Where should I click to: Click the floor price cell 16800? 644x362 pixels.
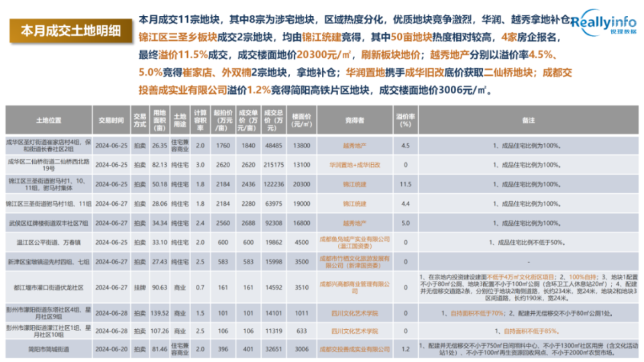click(301, 223)
